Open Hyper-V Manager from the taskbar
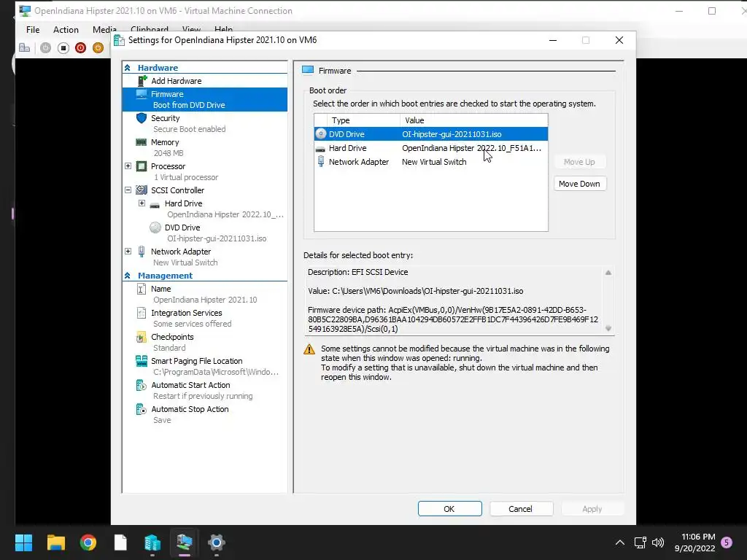This screenshot has height=560, width=747. [152, 542]
